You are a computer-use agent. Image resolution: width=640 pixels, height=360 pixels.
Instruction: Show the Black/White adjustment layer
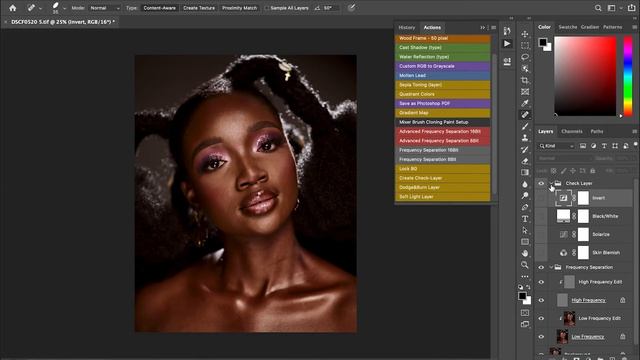pos(541,216)
